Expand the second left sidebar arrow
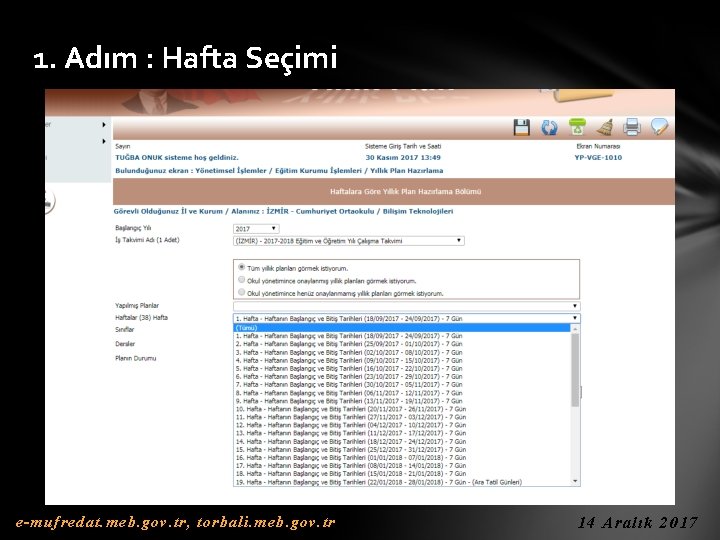The width and height of the screenshot is (720, 540). click(x=104, y=141)
